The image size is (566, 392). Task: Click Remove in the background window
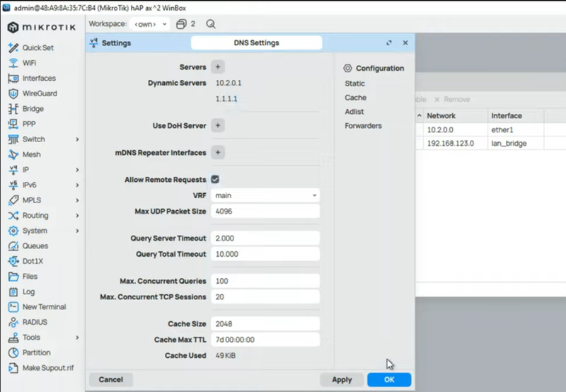pyautogui.click(x=452, y=99)
